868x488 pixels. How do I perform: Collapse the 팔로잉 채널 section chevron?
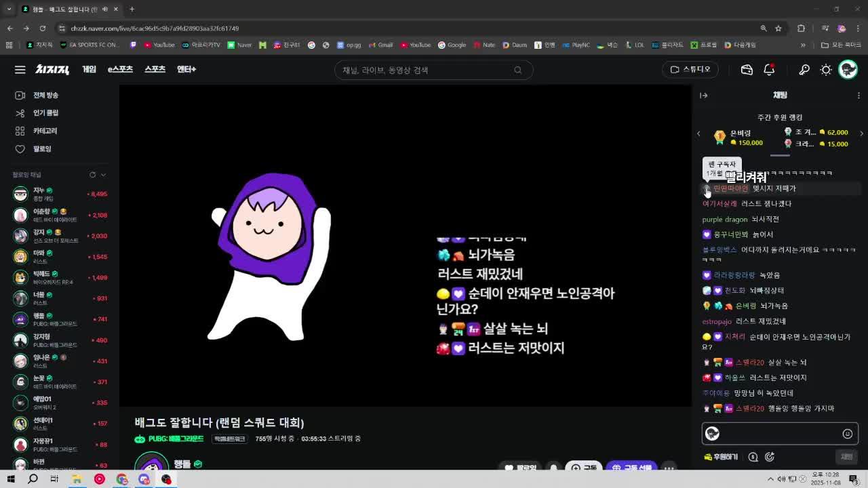click(102, 174)
